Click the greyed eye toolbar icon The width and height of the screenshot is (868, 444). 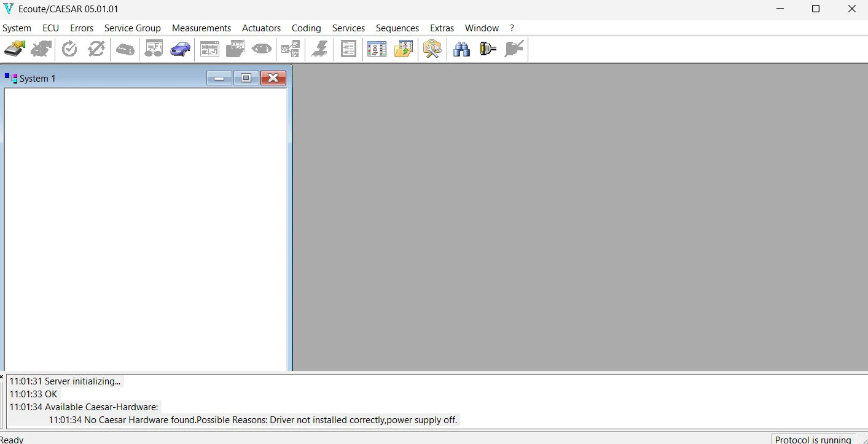(x=262, y=49)
